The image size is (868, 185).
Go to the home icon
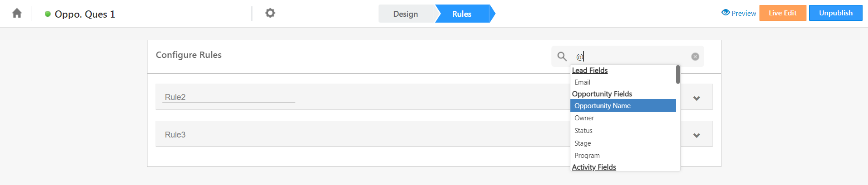tap(17, 14)
